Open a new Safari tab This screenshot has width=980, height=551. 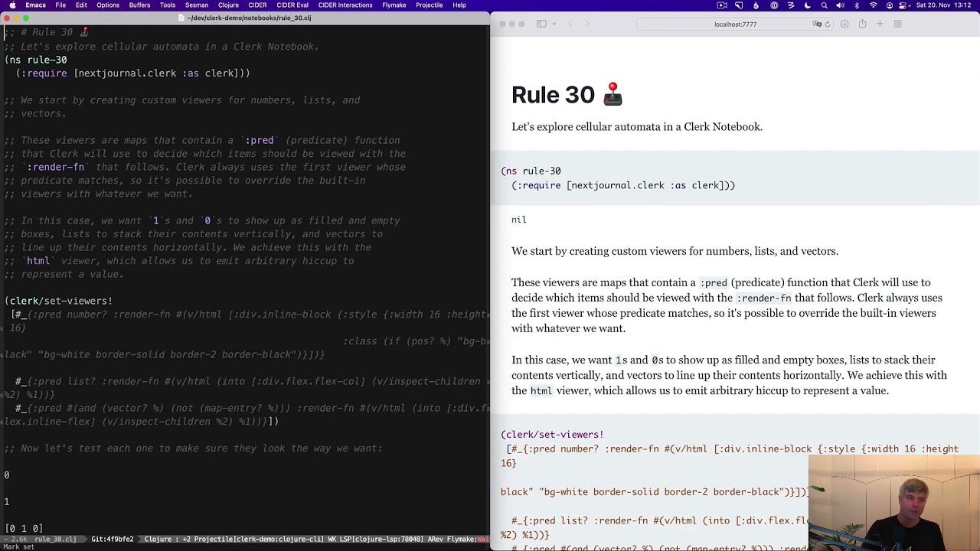coord(880,24)
